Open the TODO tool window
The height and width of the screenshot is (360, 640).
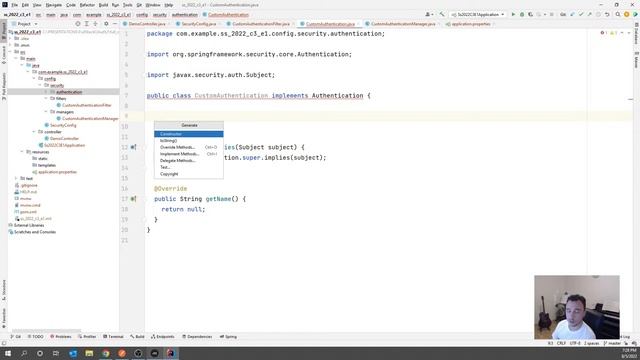(36, 337)
